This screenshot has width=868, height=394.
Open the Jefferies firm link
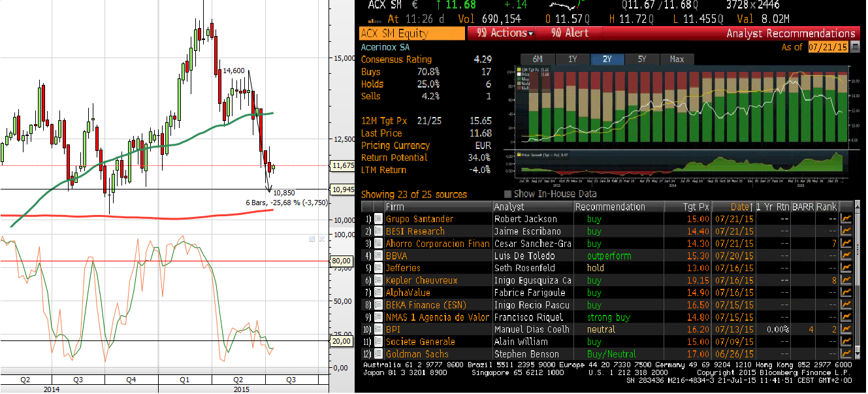click(403, 268)
